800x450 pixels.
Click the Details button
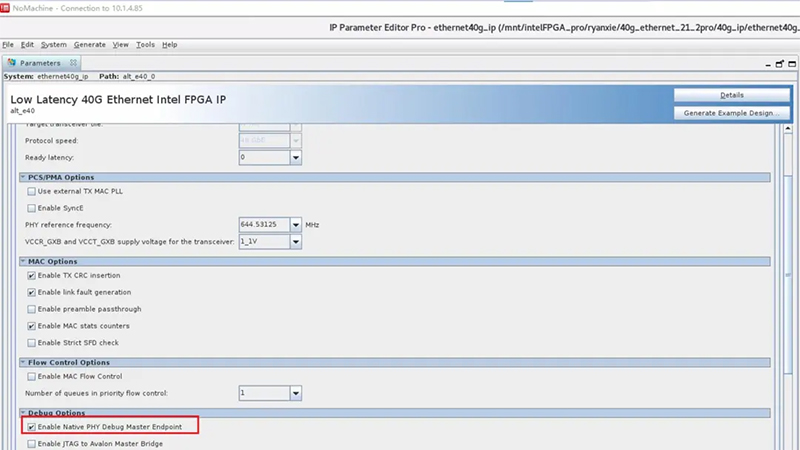coord(732,95)
